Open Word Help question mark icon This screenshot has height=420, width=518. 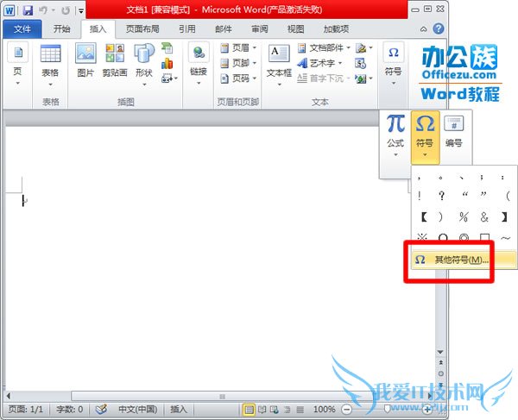(x=439, y=28)
